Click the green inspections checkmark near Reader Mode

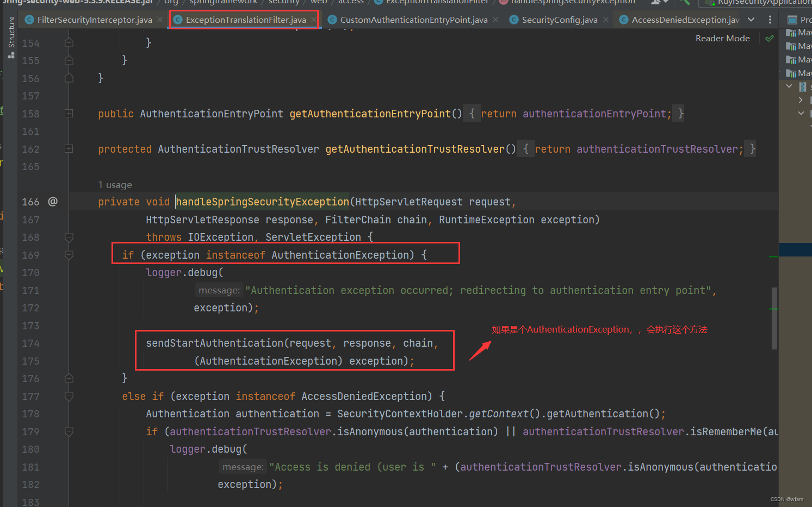click(769, 38)
